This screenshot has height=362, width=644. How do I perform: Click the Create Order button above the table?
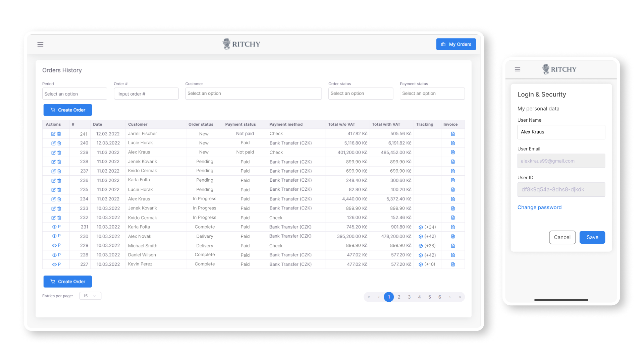68,110
